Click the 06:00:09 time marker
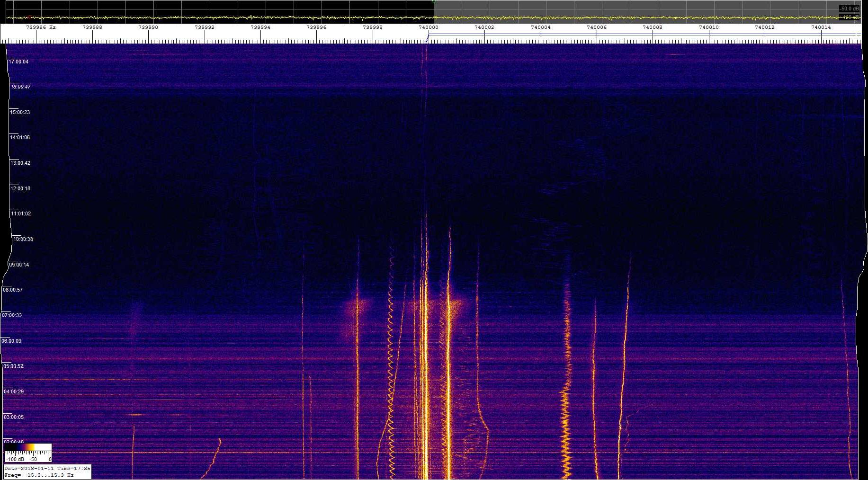The height and width of the screenshot is (480, 868). pyautogui.click(x=11, y=341)
